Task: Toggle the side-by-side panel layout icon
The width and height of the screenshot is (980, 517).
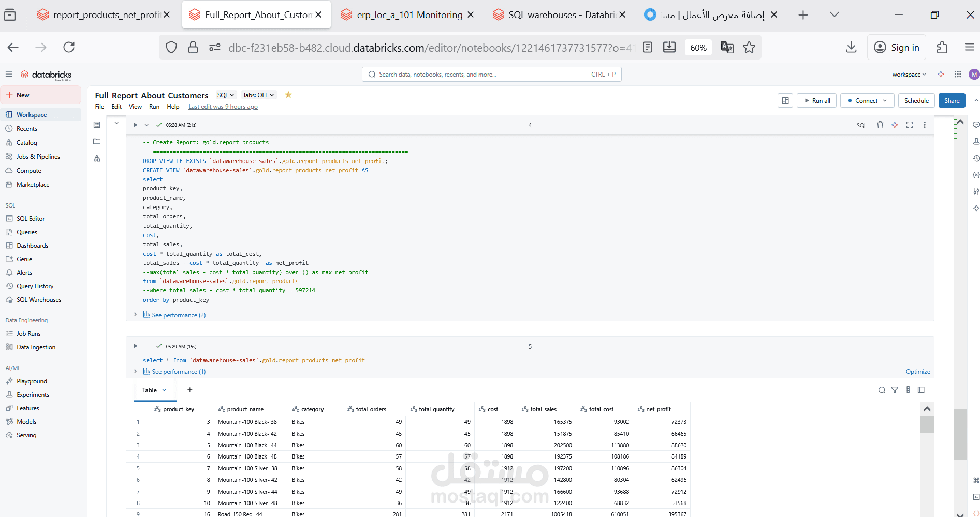Action: [785, 100]
